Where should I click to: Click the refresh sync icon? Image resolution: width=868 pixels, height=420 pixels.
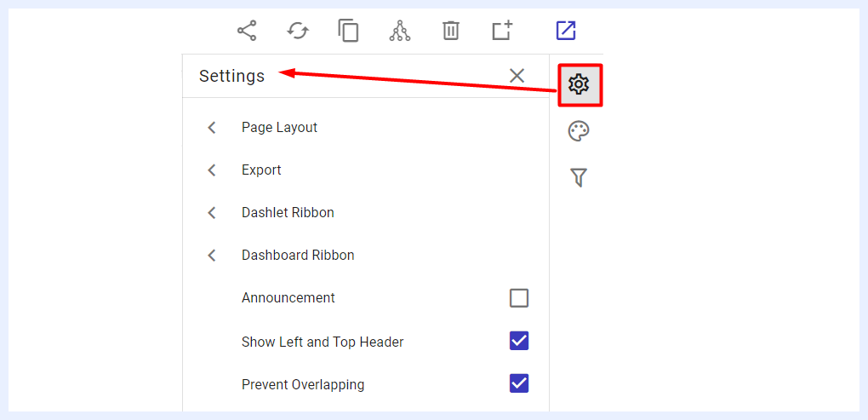point(298,31)
